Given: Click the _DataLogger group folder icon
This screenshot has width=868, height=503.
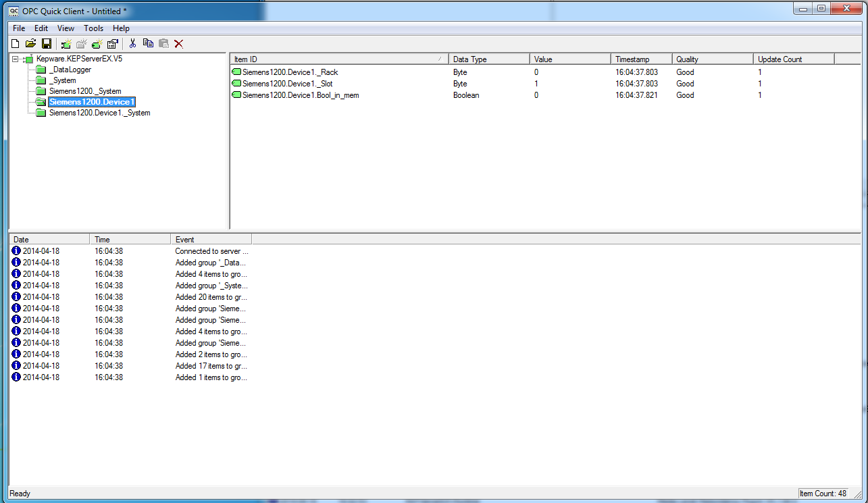Looking at the screenshot, I should [41, 70].
